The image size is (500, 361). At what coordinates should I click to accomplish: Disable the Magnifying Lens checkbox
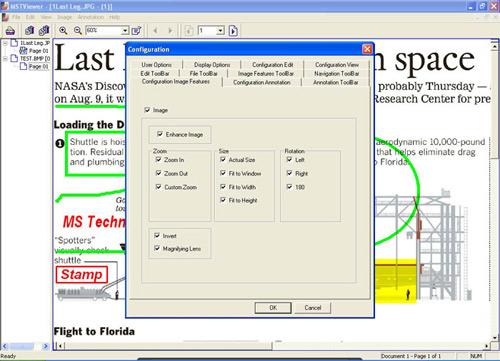(x=157, y=248)
